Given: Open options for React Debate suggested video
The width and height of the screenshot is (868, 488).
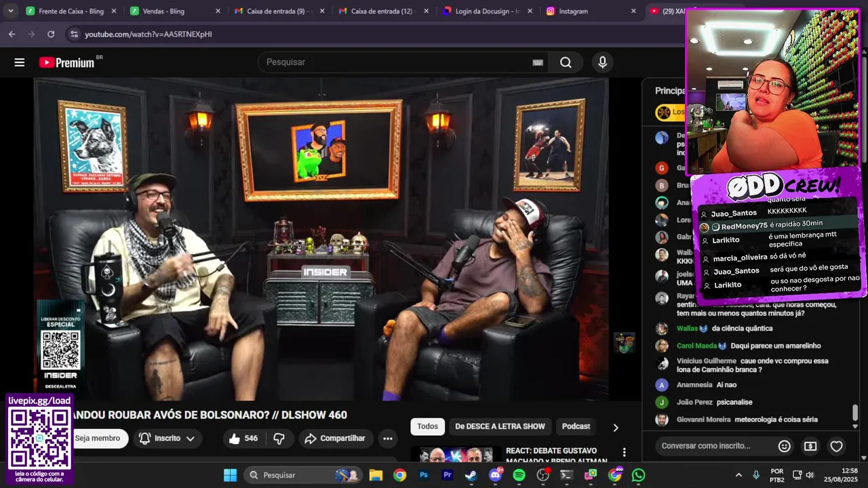Looking at the screenshot, I should (624, 453).
